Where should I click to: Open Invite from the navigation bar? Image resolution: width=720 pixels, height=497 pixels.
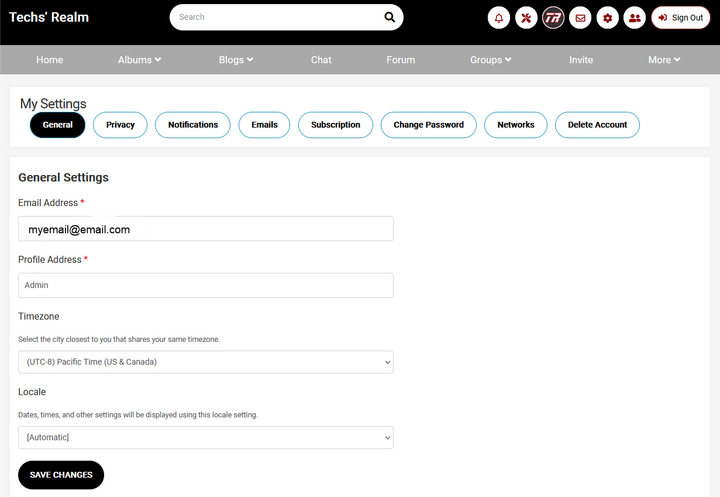(x=581, y=60)
